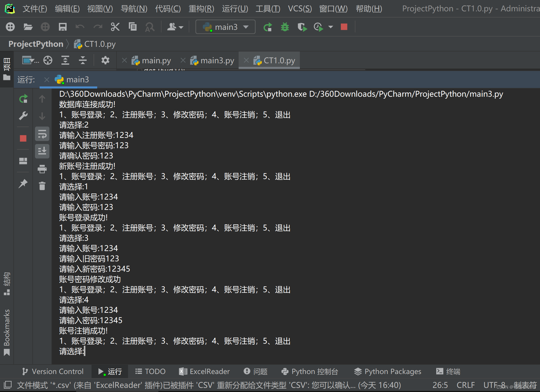Click the Save All disk icon
Screen dimensions: 540x392
pos(62,27)
